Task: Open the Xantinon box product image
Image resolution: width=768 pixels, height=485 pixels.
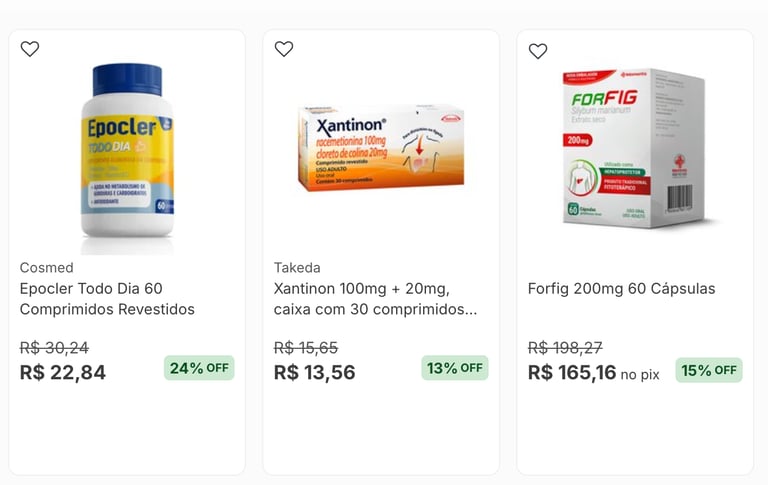Action: pyautogui.click(x=381, y=148)
